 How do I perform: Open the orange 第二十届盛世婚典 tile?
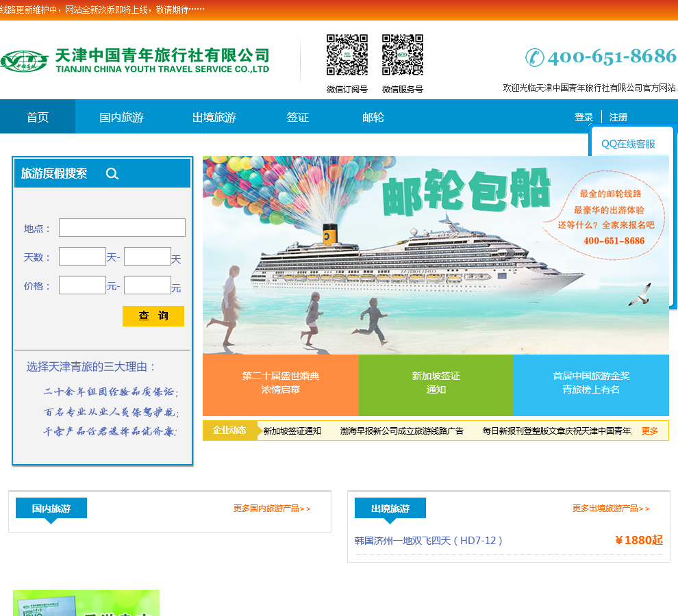(281, 385)
